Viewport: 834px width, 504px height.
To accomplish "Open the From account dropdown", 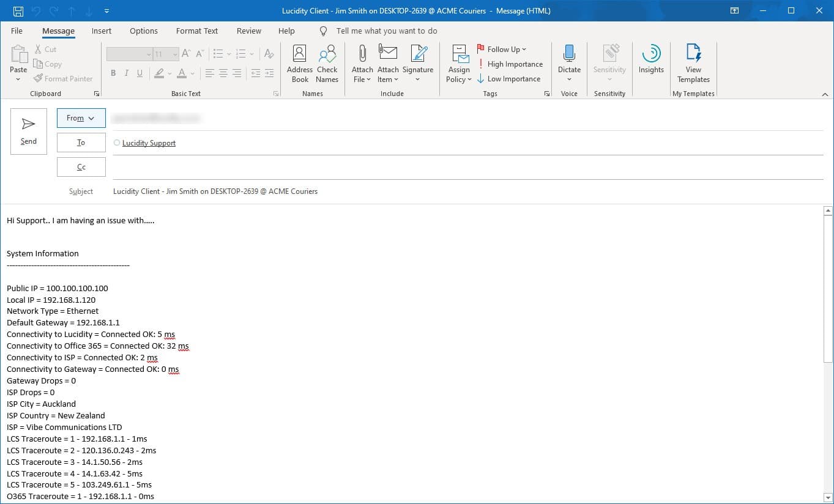I will (81, 118).
